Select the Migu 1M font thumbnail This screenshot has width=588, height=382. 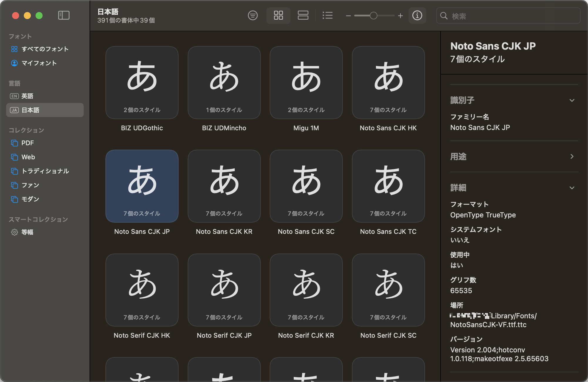(306, 83)
